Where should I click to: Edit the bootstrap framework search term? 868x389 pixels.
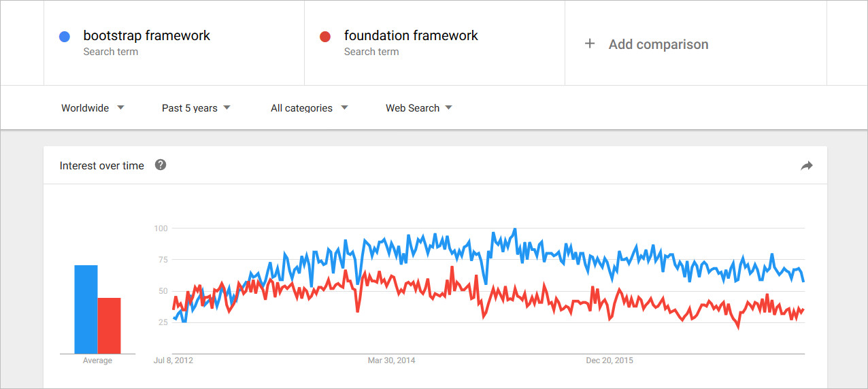click(146, 36)
